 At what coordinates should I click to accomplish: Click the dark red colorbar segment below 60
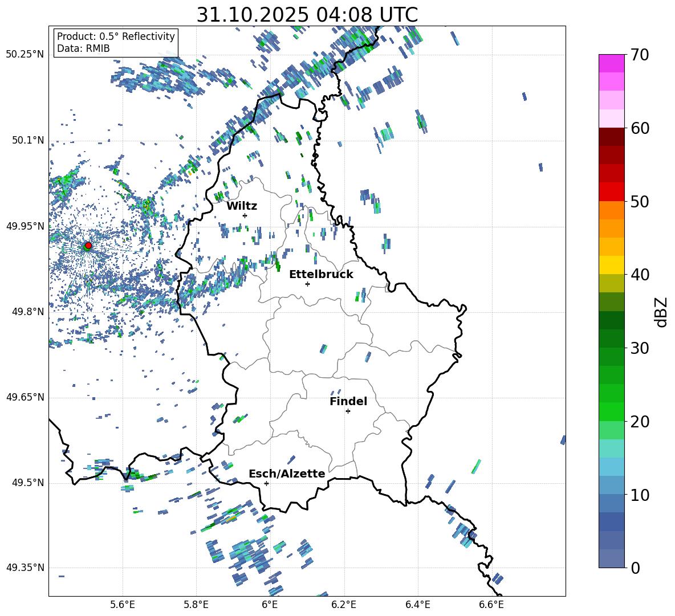611,137
